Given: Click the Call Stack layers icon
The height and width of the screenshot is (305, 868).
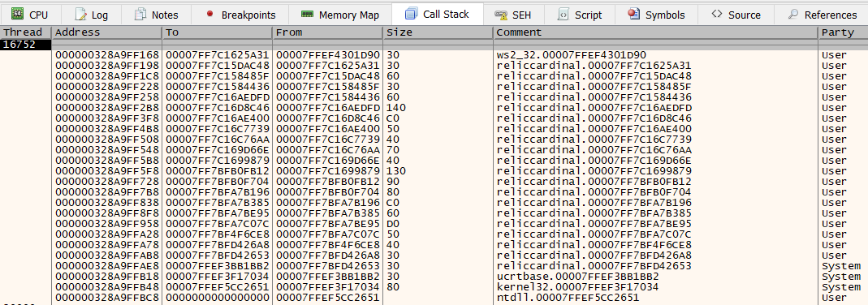Looking at the screenshot, I should tap(412, 14).
